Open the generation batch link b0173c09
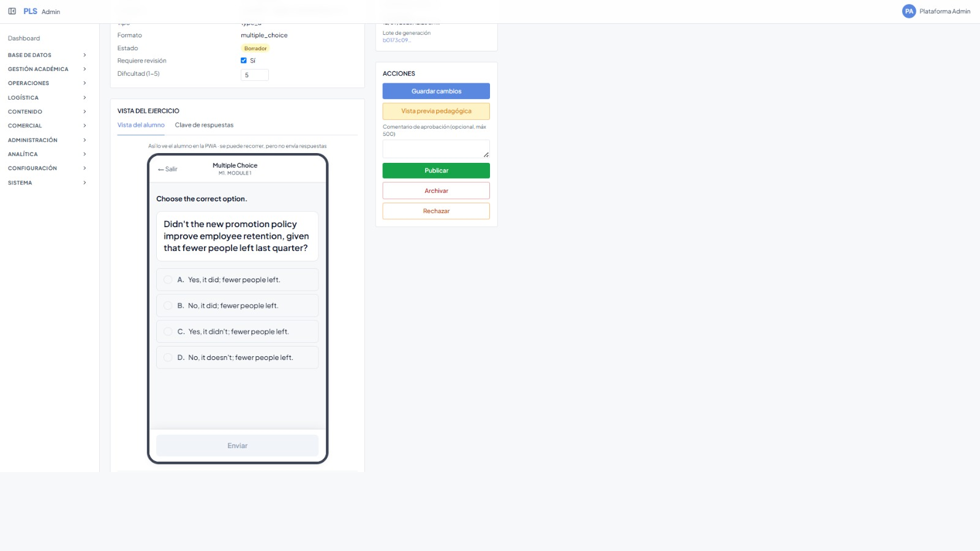The width and height of the screenshot is (980, 551). point(397,40)
